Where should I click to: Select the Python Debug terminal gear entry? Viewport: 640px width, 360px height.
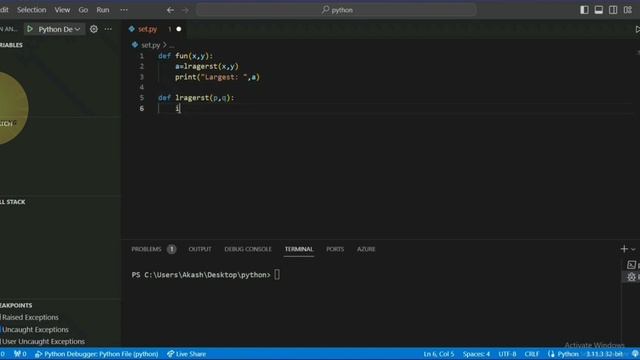(x=631, y=277)
